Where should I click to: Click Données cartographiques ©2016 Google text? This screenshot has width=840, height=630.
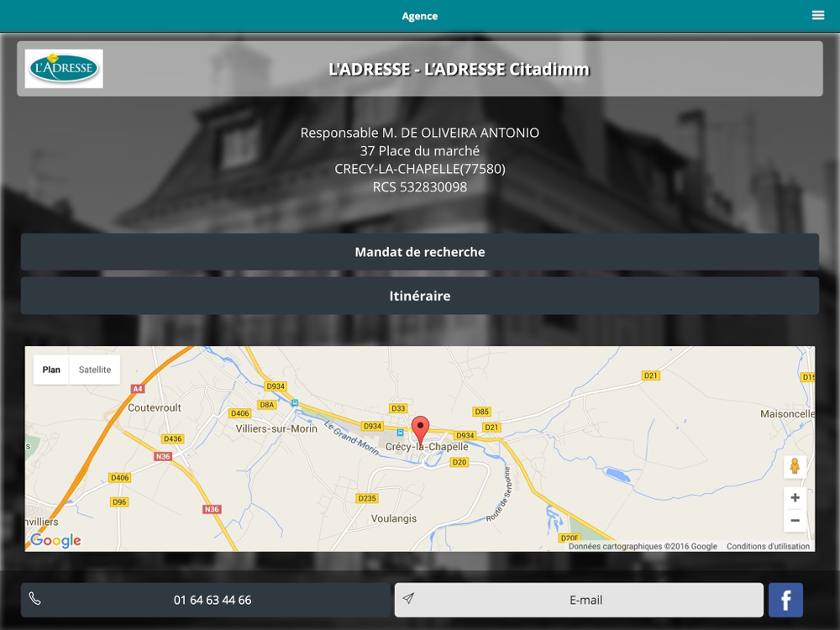(643, 547)
